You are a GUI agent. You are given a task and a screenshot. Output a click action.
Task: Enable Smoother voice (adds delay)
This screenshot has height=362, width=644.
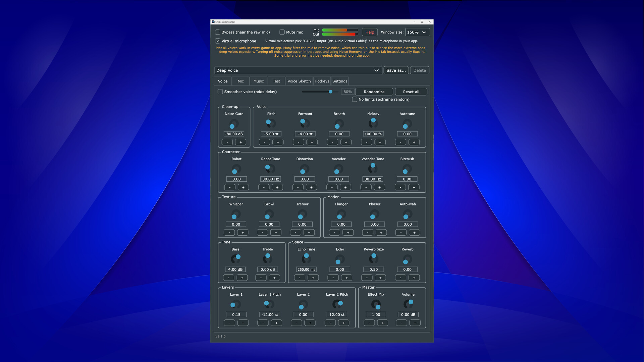pos(220,92)
